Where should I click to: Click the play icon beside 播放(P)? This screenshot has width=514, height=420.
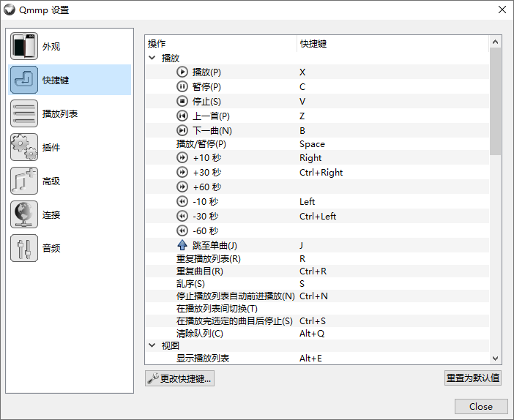[182, 72]
